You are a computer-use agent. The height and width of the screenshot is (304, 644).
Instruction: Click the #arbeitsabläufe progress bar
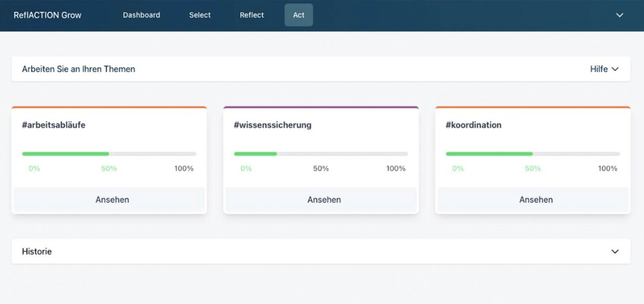pos(109,154)
